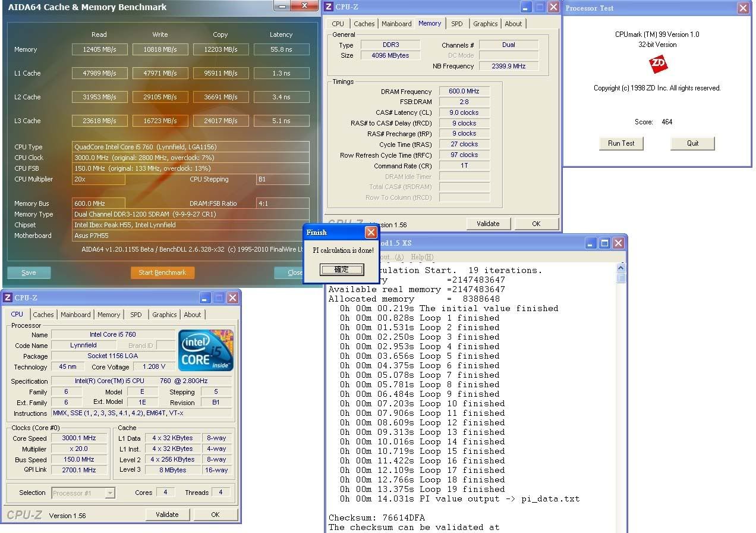Open Selection Processor #1 dropdown in CPU-Z
The image size is (756, 533).
[x=110, y=493]
